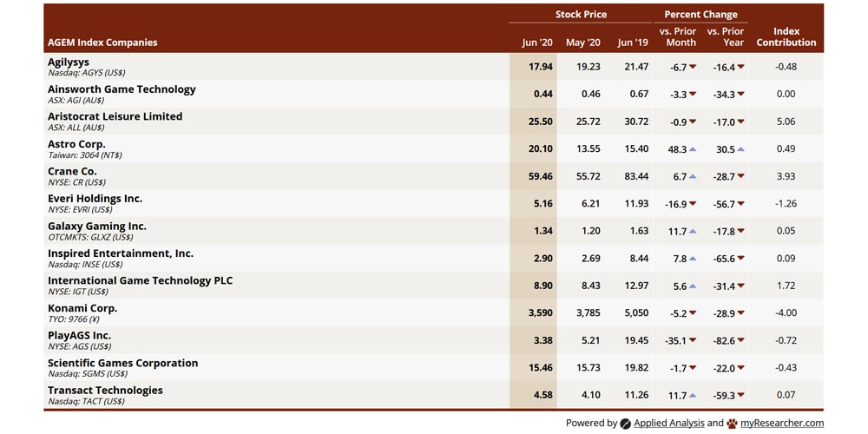Click the vs. Prior Year header
This screenshot has width=868, height=434.
pyautogui.click(x=725, y=36)
